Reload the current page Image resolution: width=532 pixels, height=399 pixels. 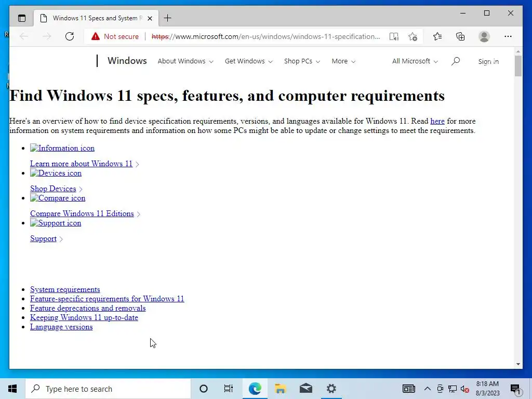70,36
